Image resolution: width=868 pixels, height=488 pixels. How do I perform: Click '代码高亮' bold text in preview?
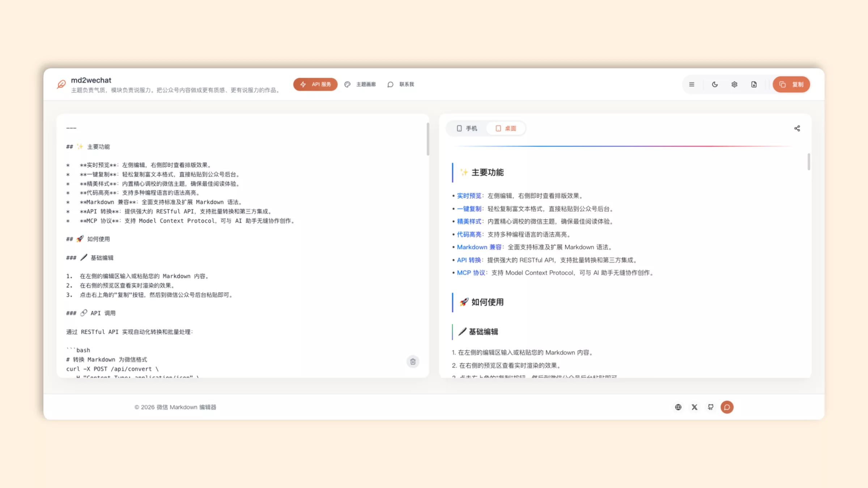pos(469,235)
